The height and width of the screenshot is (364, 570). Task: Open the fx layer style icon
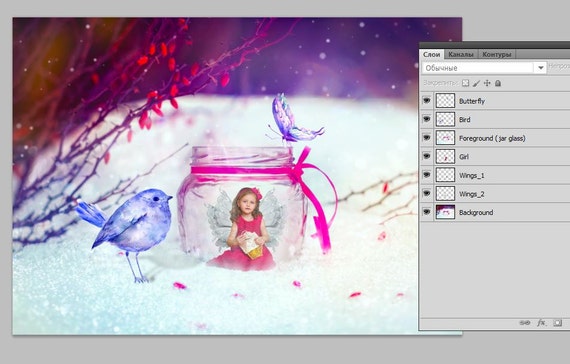(x=541, y=323)
